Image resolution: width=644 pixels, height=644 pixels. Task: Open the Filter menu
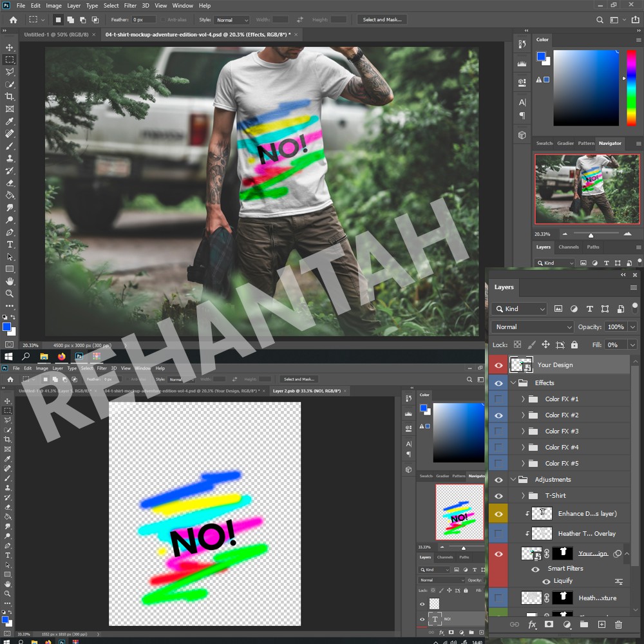[131, 5]
